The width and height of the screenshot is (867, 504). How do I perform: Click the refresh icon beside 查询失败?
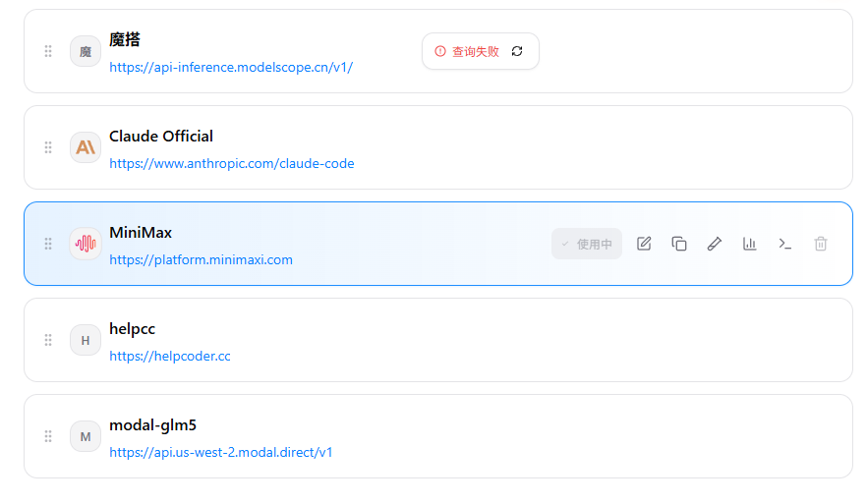tap(518, 51)
